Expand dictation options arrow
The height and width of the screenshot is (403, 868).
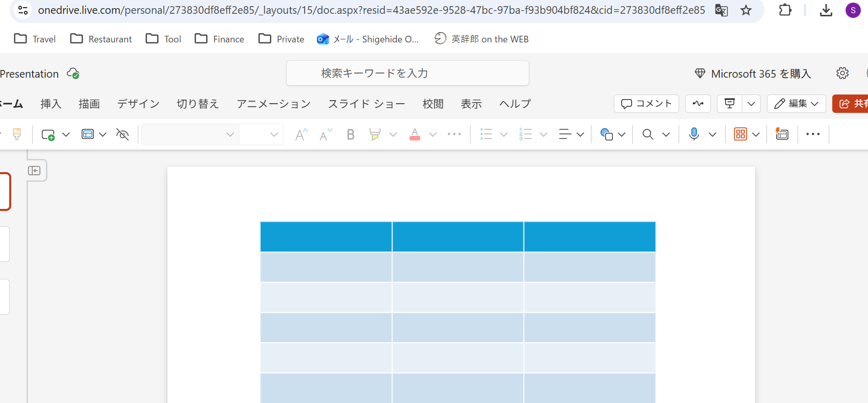pos(712,134)
